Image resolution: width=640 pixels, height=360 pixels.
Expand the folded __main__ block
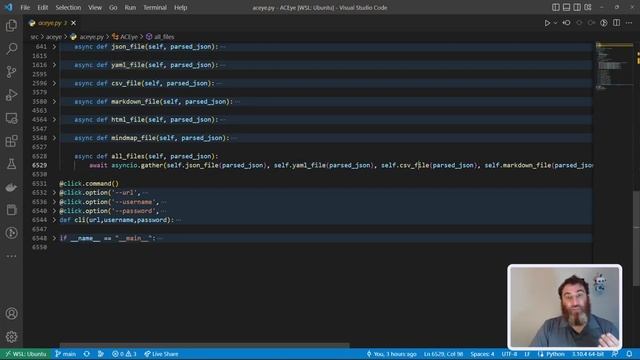coord(54,238)
